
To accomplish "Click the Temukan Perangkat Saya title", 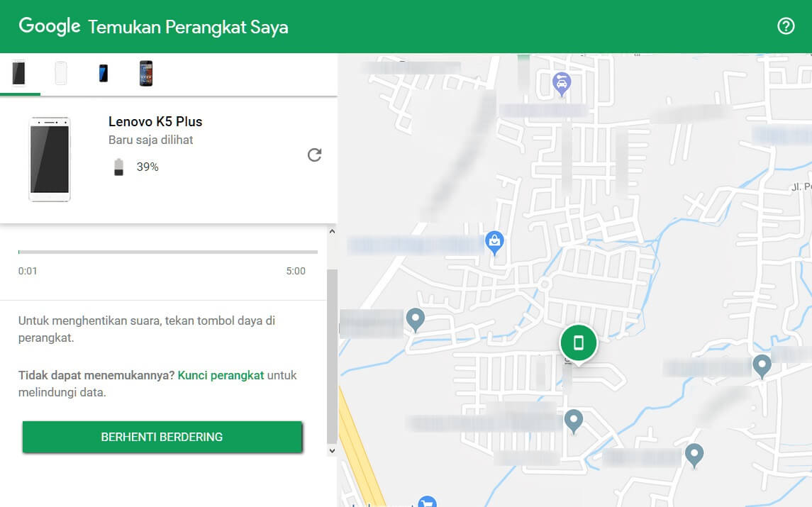I will [x=188, y=27].
